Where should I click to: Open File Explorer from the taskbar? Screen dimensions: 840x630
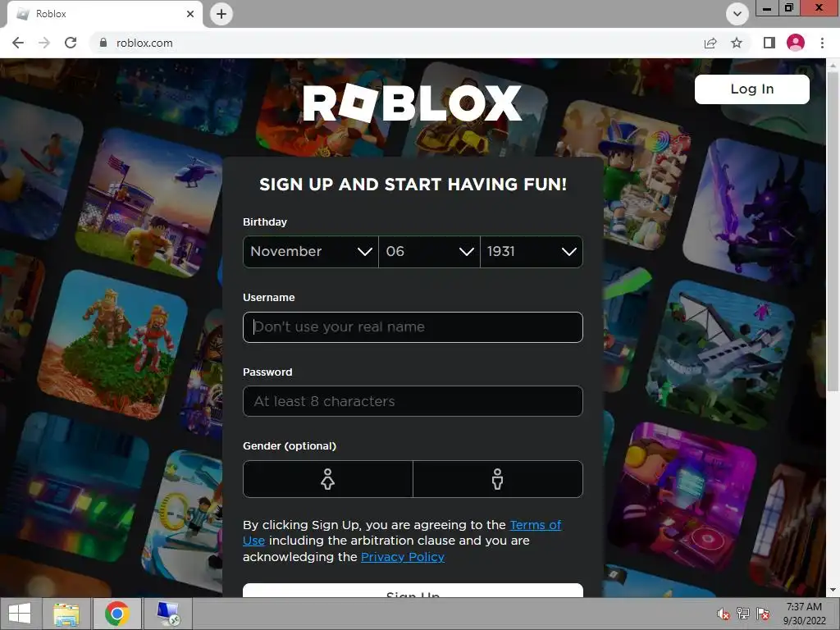click(66, 614)
